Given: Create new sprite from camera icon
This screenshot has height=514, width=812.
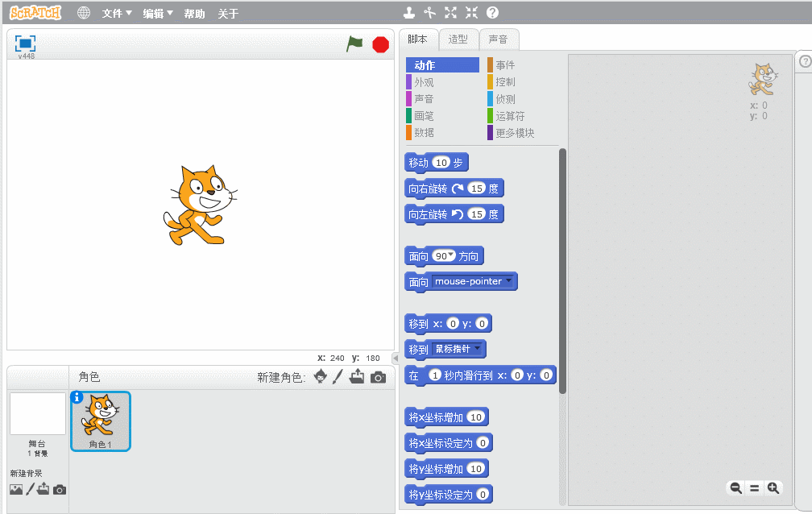Looking at the screenshot, I should pyautogui.click(x=378, y=377).
